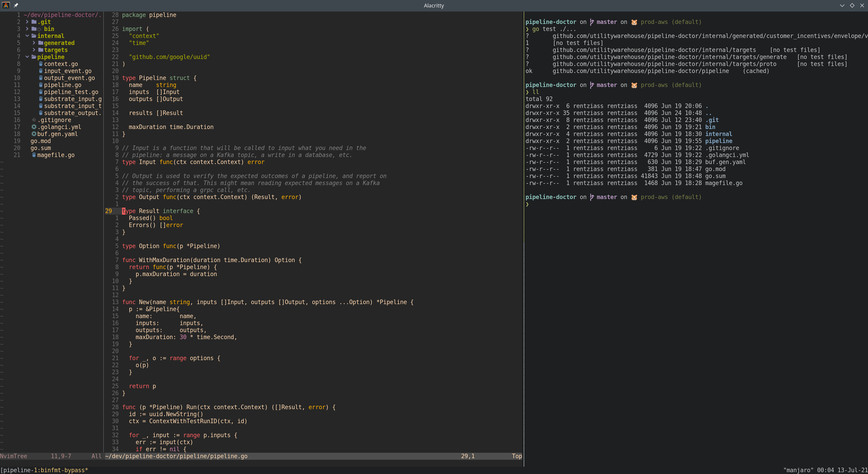This screenshot has height=474, width=868.
Task: Click the pipeline.go path in editor status line
Action: point(176,456)
